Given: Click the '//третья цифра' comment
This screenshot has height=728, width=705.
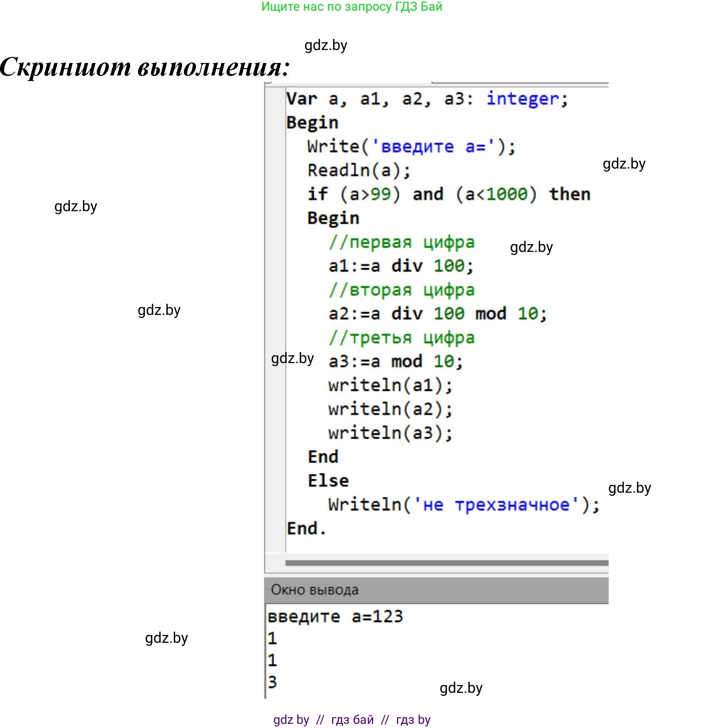Looking at the screenshot, I should (x=402, y=338).
